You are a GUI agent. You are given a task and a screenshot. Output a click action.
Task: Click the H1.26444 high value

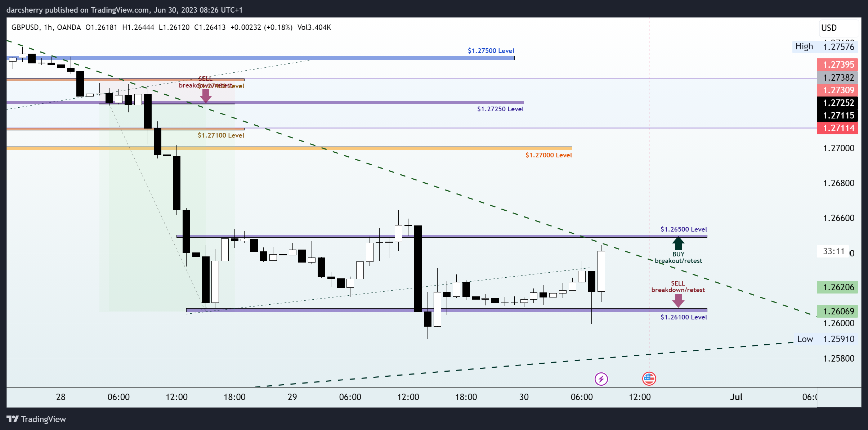point(138,27)
